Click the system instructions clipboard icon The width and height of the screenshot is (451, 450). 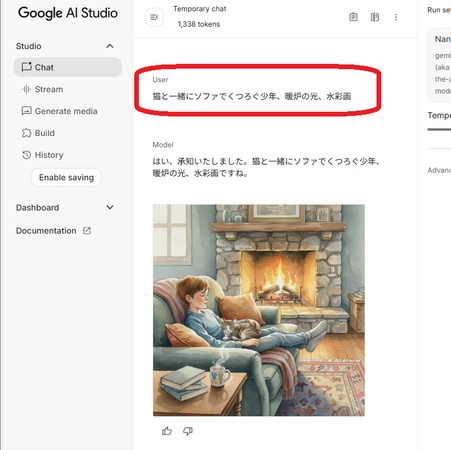[353, 17]
